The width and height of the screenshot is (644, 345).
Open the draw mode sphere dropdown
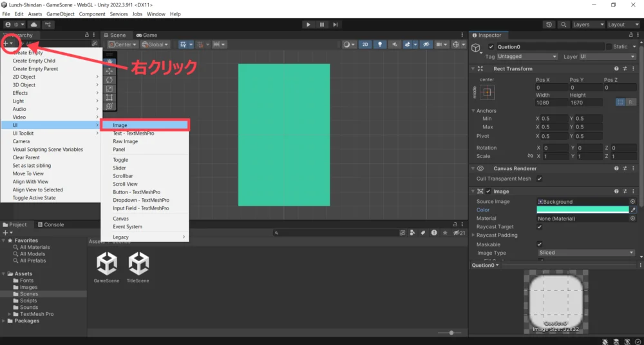coord(350,44)
